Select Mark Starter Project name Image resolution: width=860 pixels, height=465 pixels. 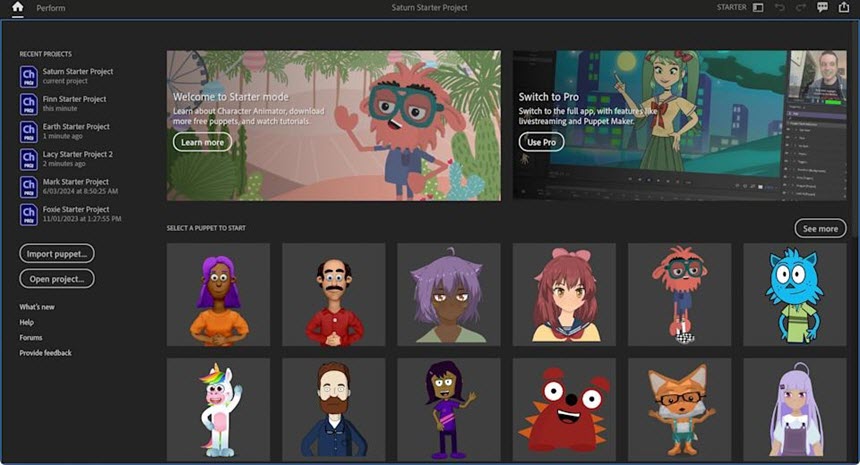76,182
